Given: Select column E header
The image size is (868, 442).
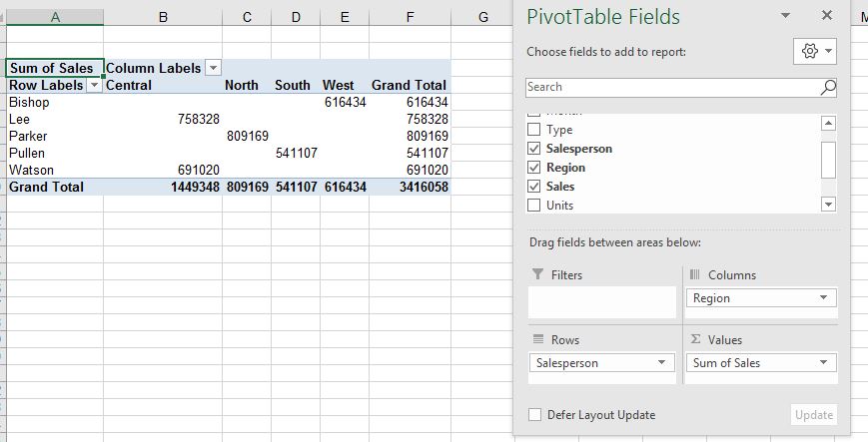Looking at the screenshot, I should [x=345, y=17].
